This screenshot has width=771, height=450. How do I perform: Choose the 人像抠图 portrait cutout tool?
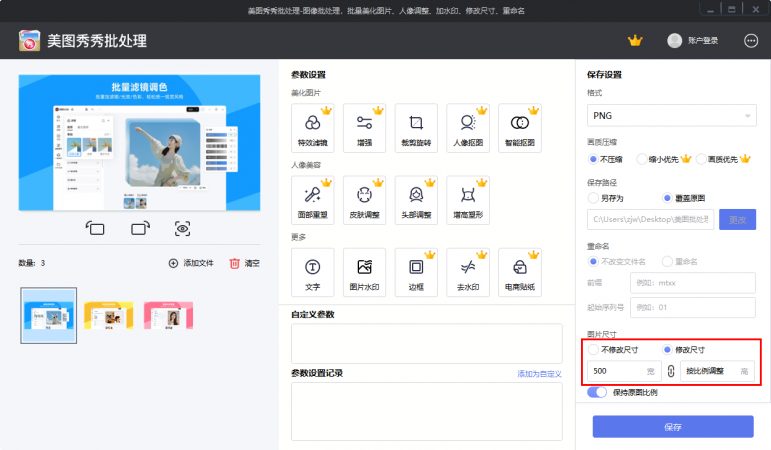tap(468, 128)
